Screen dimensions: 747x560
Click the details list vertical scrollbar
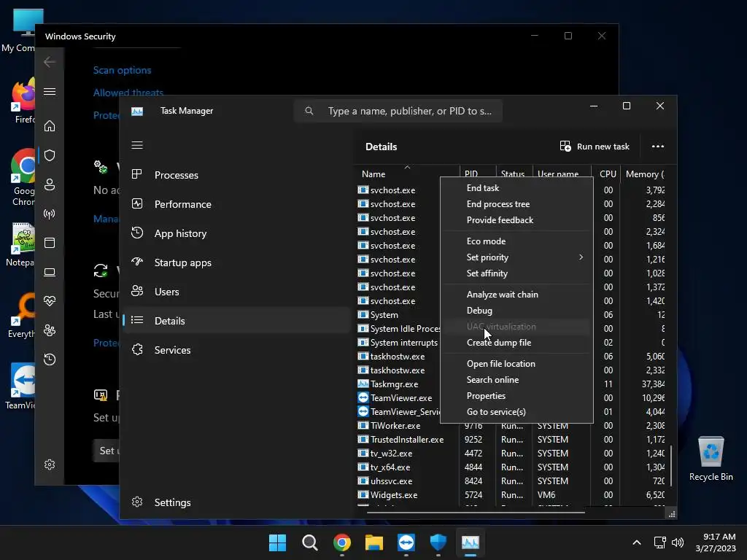pyautogui.click(x=671, y=466)
